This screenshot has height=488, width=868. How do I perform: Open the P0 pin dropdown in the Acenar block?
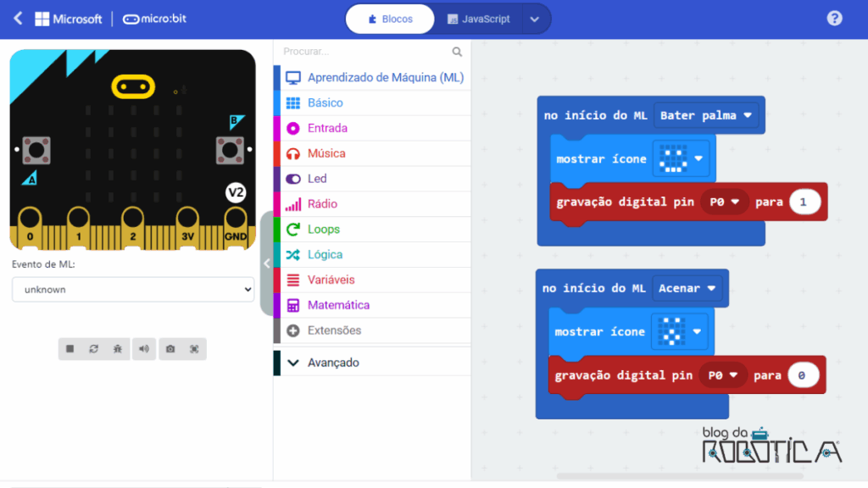point(724,374)
